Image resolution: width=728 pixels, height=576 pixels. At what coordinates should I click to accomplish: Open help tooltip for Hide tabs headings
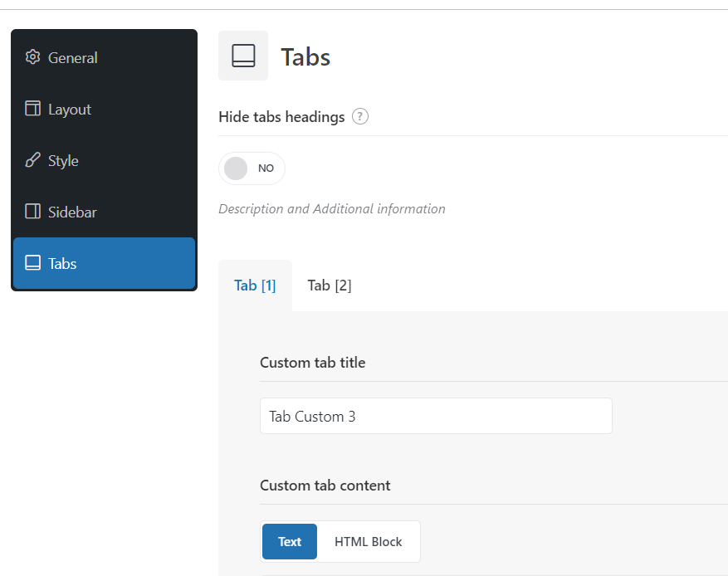[359, 116]
